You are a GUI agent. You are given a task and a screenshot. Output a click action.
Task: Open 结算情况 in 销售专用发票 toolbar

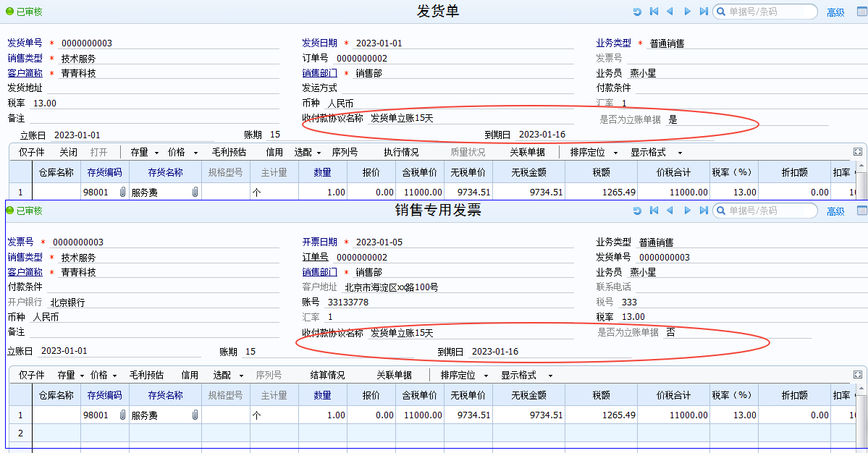click(328, 375)
